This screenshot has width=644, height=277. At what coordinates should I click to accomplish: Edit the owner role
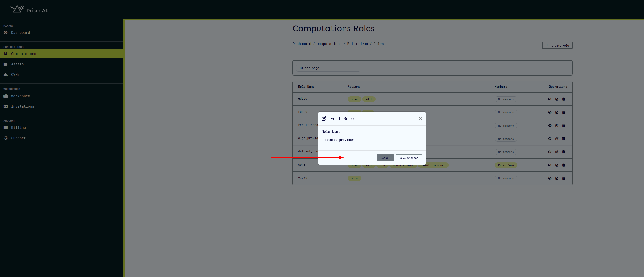(x=557, y=165)
